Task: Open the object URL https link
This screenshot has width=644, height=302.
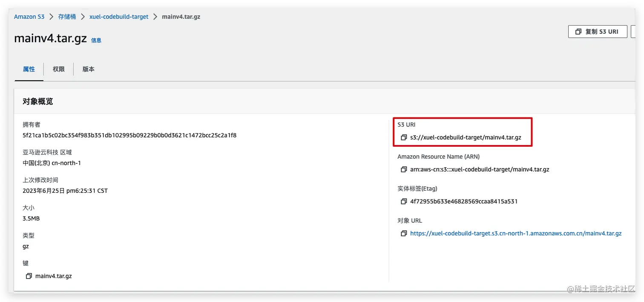Action: coord(516,233)
